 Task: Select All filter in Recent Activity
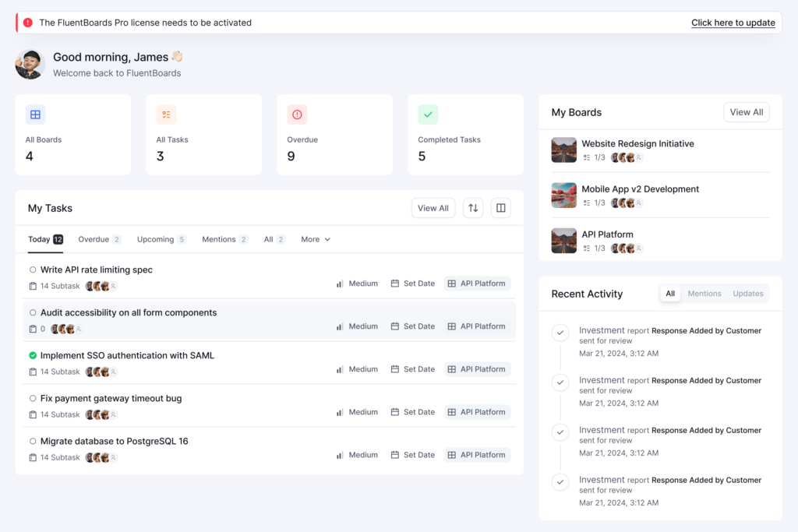coord(670,294)
